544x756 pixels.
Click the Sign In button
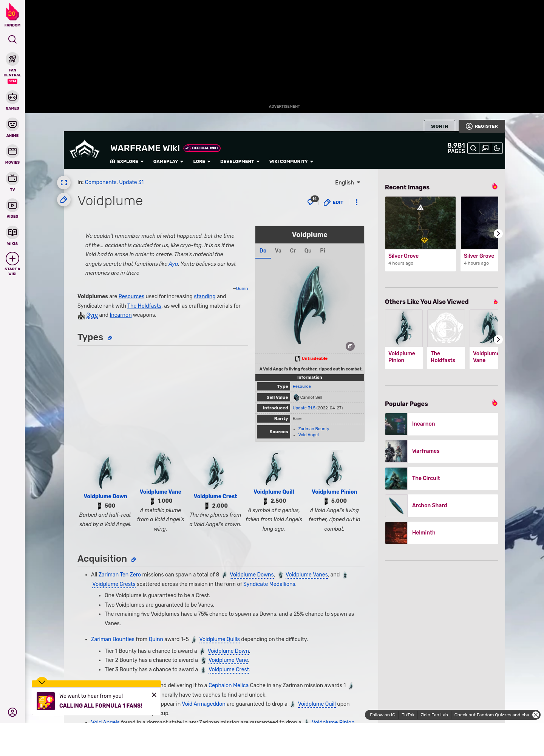(439, 126)
